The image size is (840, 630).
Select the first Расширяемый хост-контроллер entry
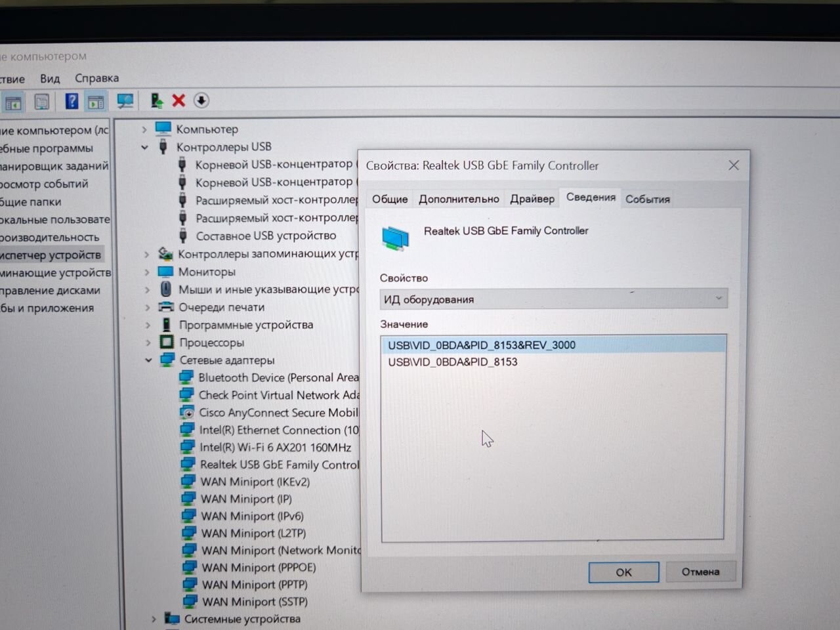[277, 199]
